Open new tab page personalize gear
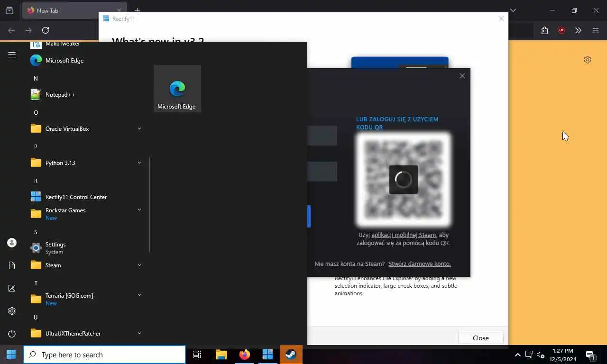This screenshot has height=364, width=607. tap(588, 60)
